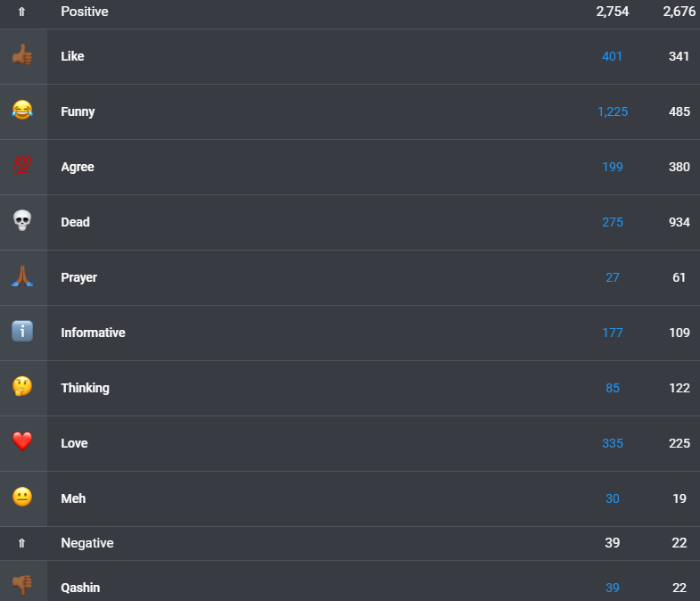This screenshot has width=700, height=601.
Task: Click the red heart Love icon
Action: 22,441
